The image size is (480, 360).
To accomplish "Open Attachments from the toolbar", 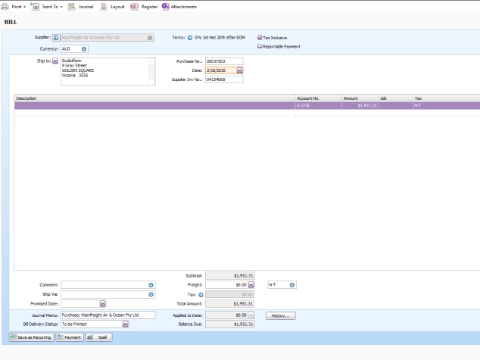I will 179,6.
